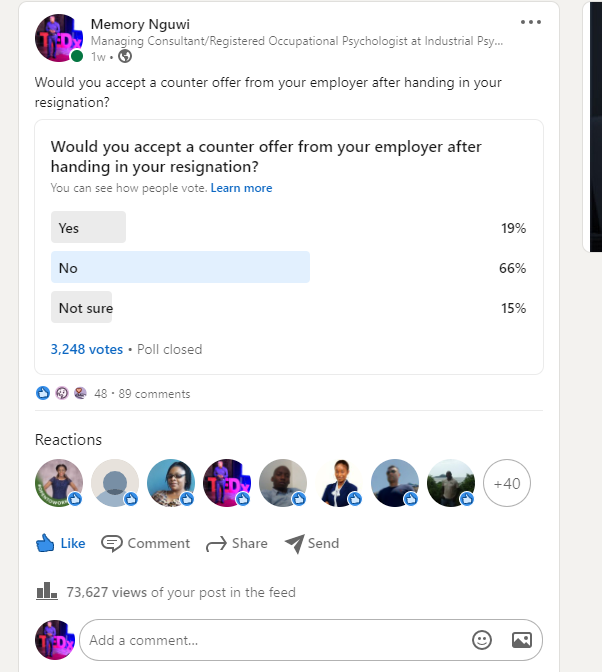The width and height of the screenshot is (602, 672).
Task: Click the Like thumbs-up icon
Action: [x=45, y=543]
